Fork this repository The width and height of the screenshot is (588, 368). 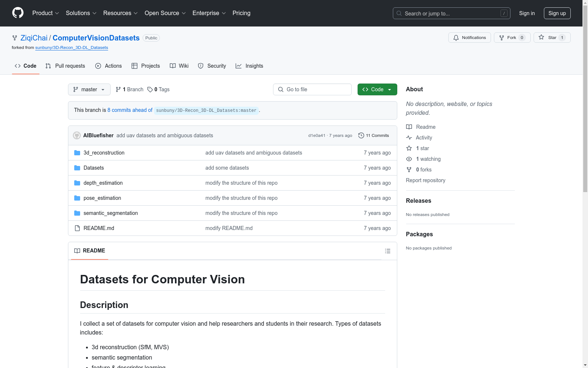click(x=512, y=38)
